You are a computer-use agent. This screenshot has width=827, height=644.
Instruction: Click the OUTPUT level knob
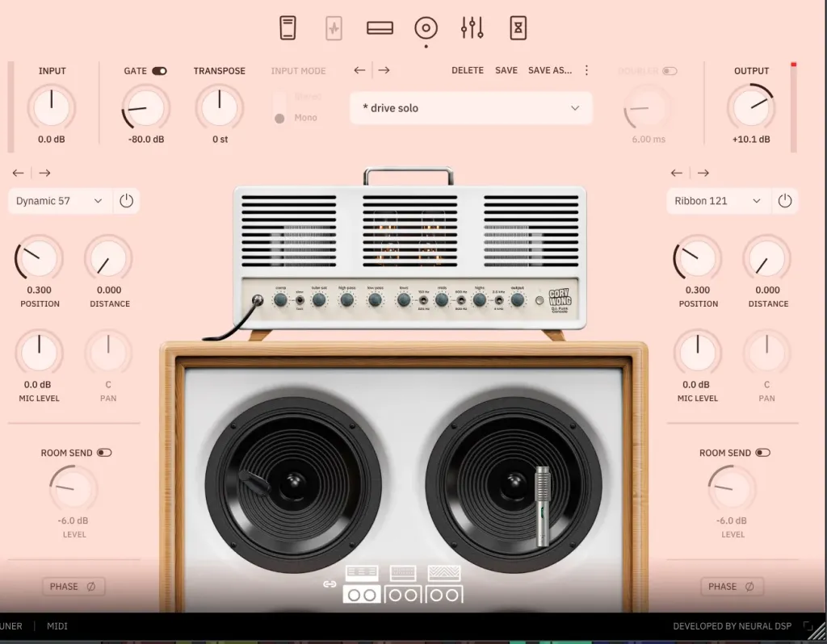pyautogui.click(x=751, y=107)
